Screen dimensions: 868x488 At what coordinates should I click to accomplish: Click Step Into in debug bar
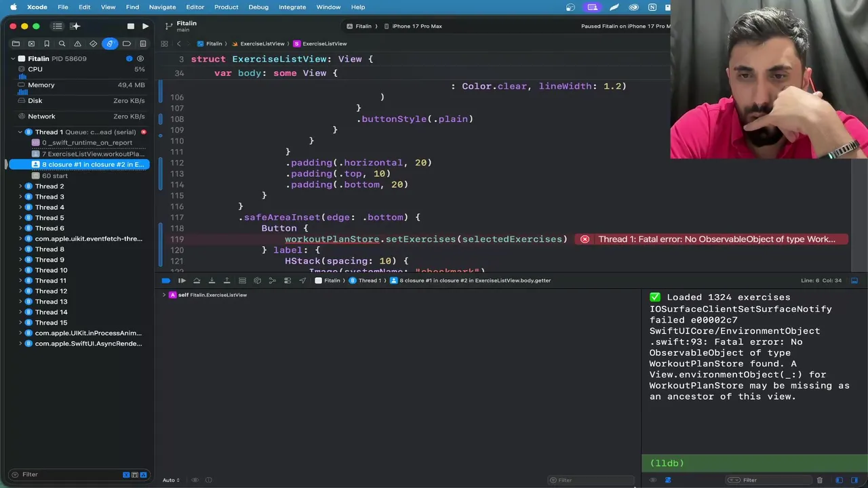212,281
